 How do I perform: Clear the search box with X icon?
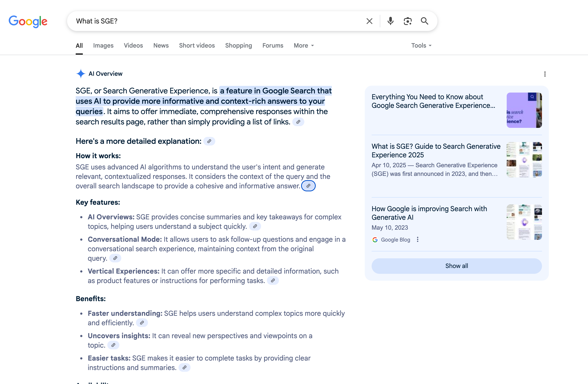click(369, 21)
